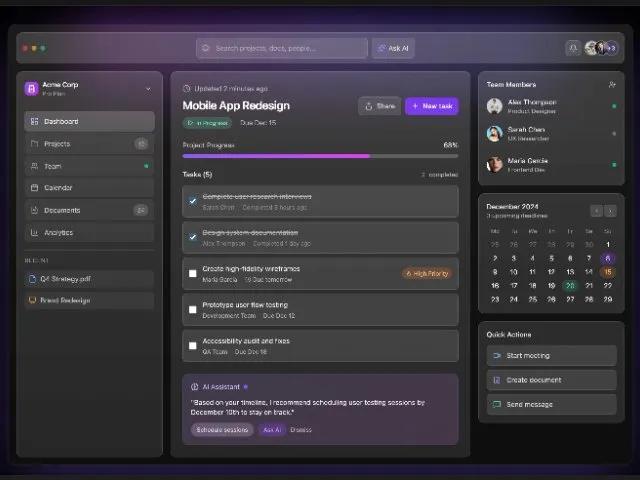Check off Accessibility audit and fixes task
640x480 pixels.
click(193, 346)
